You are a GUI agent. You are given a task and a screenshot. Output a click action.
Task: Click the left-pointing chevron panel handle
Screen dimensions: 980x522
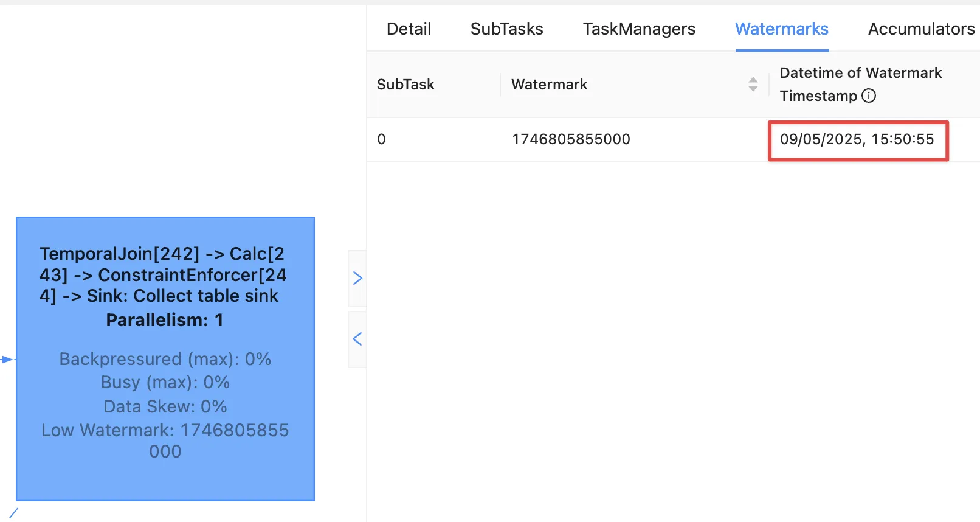click(357, 339)
